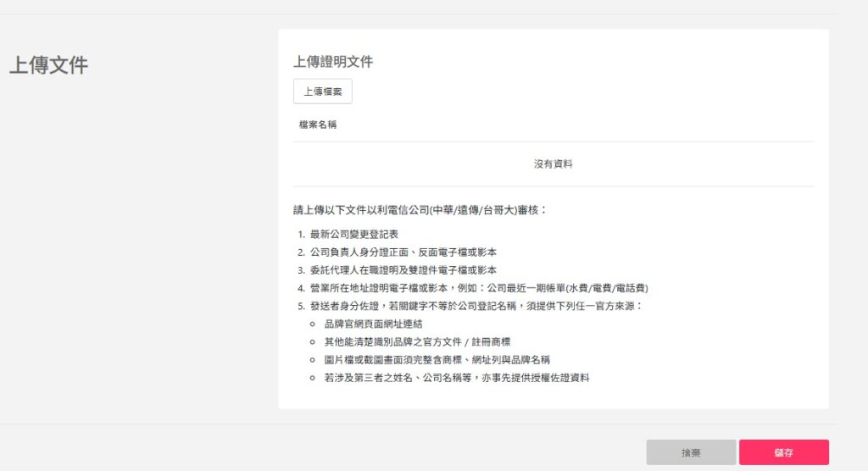Click the hollow bullet before 品牌官網頁面網址連結
This screenshot has width=868, height=471.
click(313, 324)
